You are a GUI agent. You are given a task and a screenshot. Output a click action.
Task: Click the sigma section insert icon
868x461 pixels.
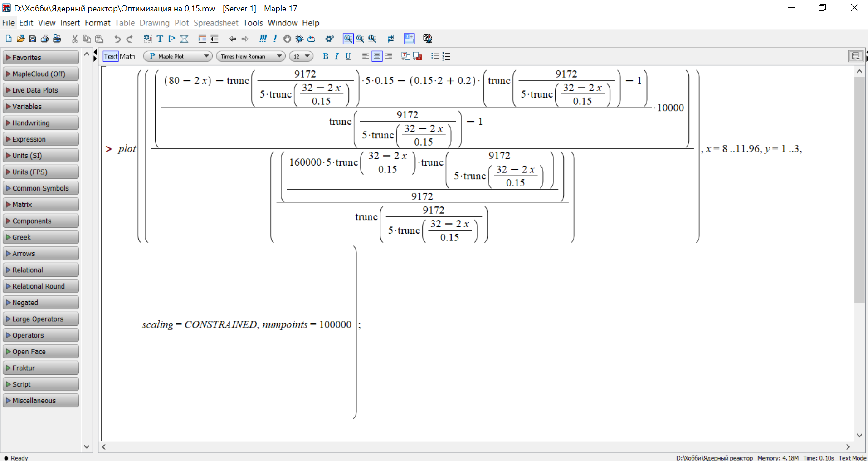coord(184,39)
